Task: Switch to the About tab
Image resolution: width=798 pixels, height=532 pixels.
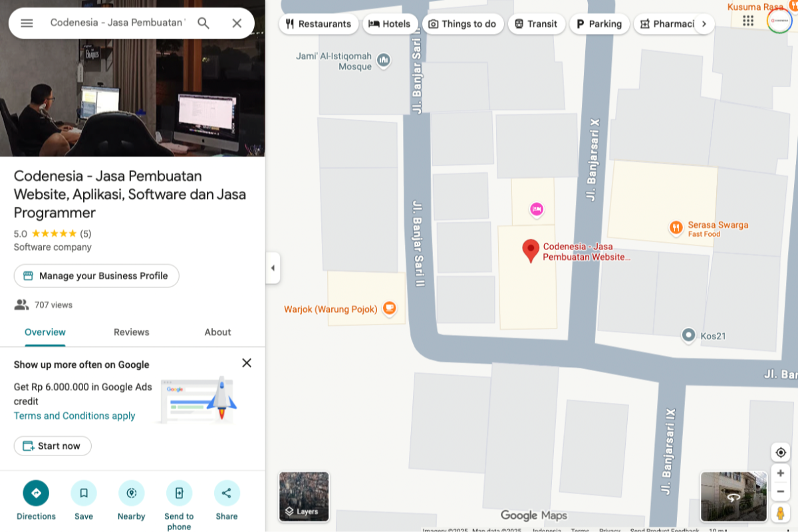Action: [x=217, y=332]
